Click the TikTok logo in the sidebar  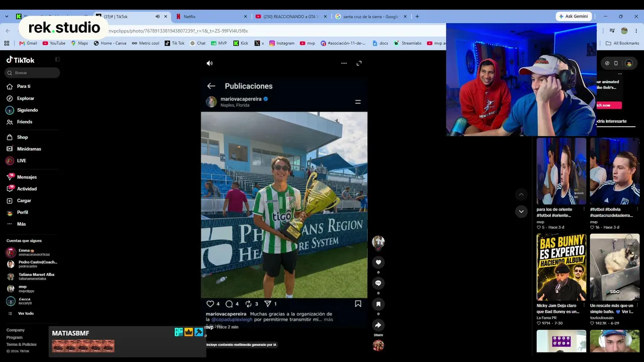[x=20, y=60]
